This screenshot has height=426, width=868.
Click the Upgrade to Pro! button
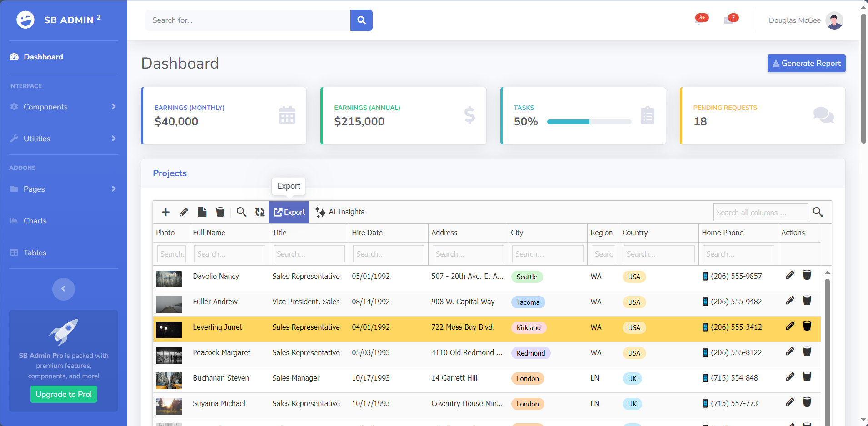pyautogui.click(x=64, y=394)
